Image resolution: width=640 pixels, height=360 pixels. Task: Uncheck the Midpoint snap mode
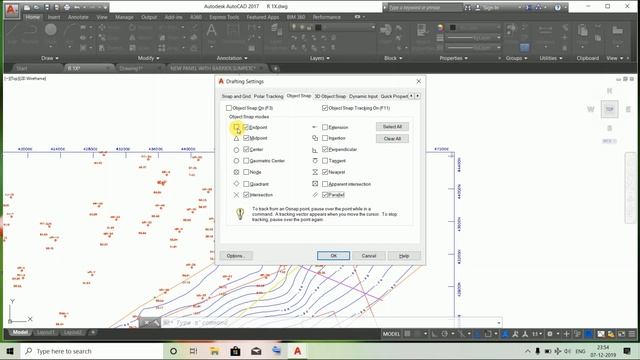click(x=246, y=138)
